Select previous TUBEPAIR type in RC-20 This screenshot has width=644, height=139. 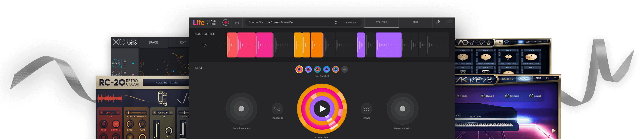pos(154,113)
